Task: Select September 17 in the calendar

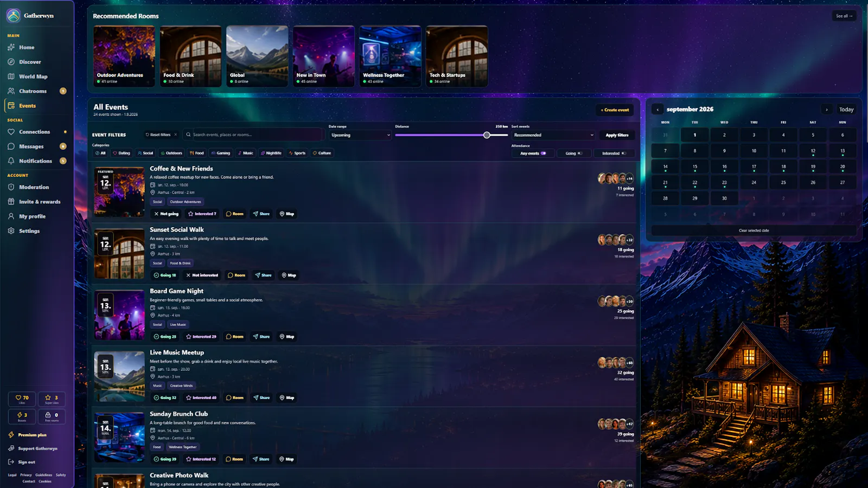Action: pos(754,166)
